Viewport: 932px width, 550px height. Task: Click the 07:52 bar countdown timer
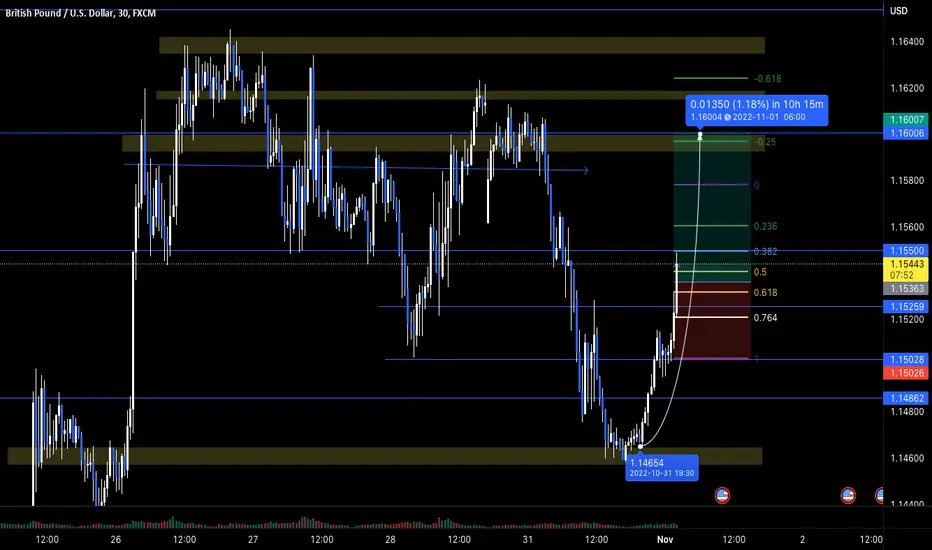coord(901,275)
